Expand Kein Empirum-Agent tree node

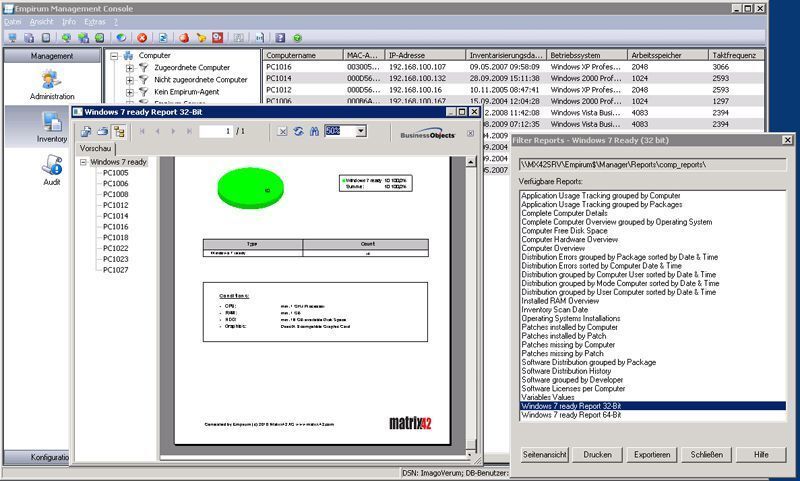pos(130,92)
